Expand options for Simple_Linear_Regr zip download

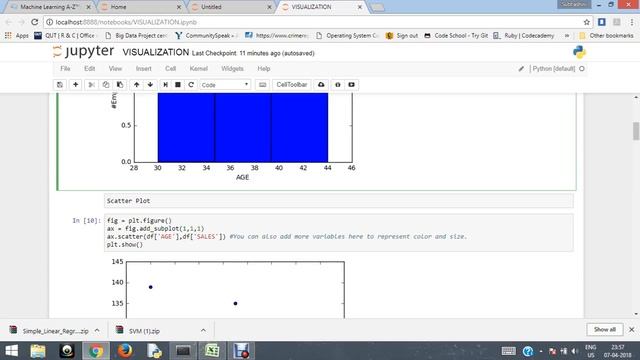pos(97,331)
